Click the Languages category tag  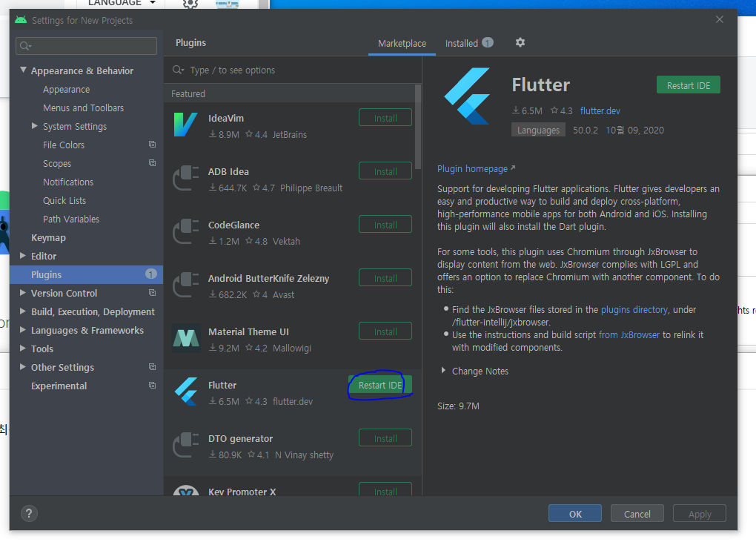(x=538, y=131)
